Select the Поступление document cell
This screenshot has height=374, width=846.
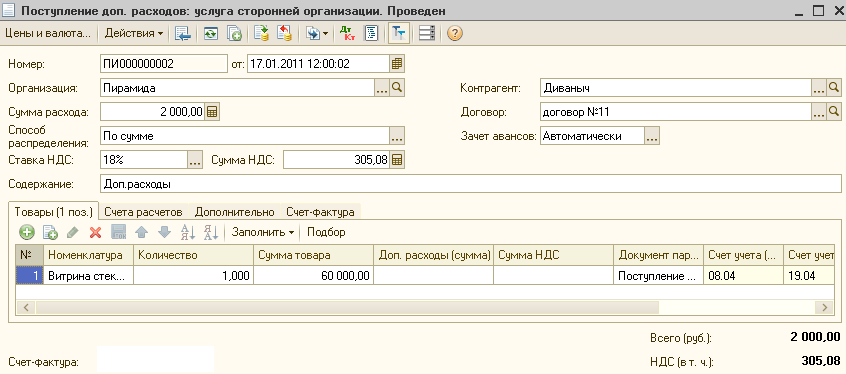point(658,276)
